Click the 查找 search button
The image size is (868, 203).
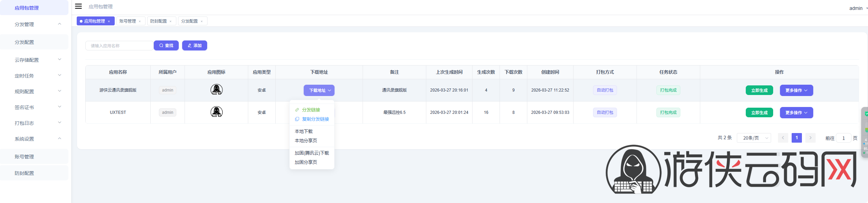166,45
